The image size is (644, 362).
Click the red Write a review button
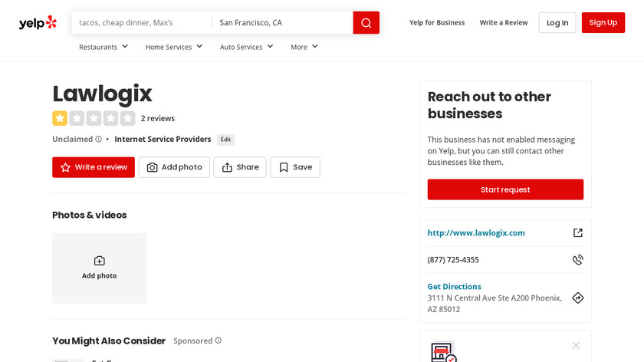coord(94,167)
